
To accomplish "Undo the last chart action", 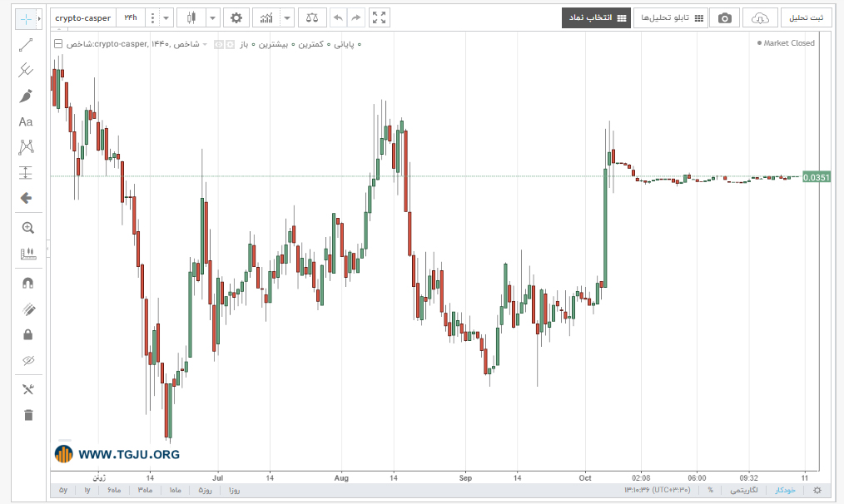I will click(x=338, y=17).
